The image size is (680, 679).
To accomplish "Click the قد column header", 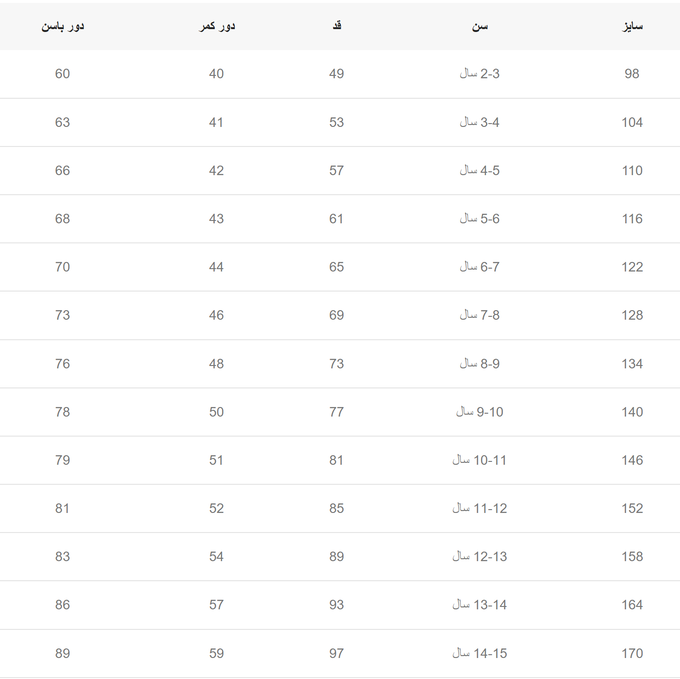I will (x=337, y=26).
